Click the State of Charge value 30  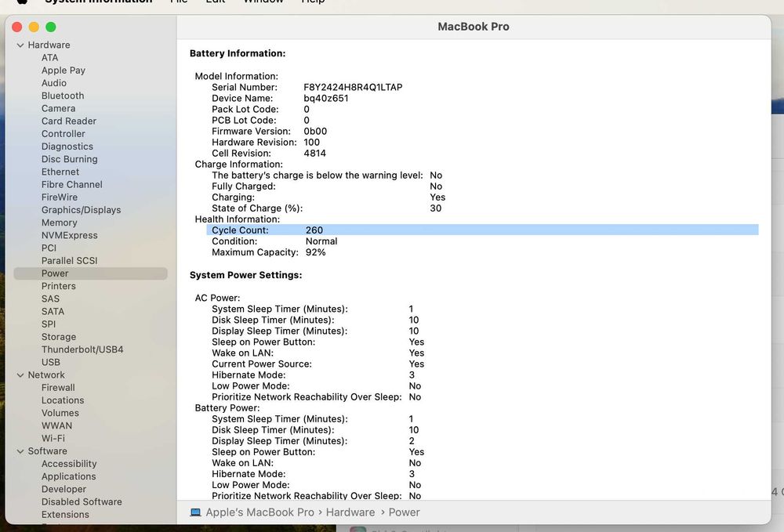435,208
